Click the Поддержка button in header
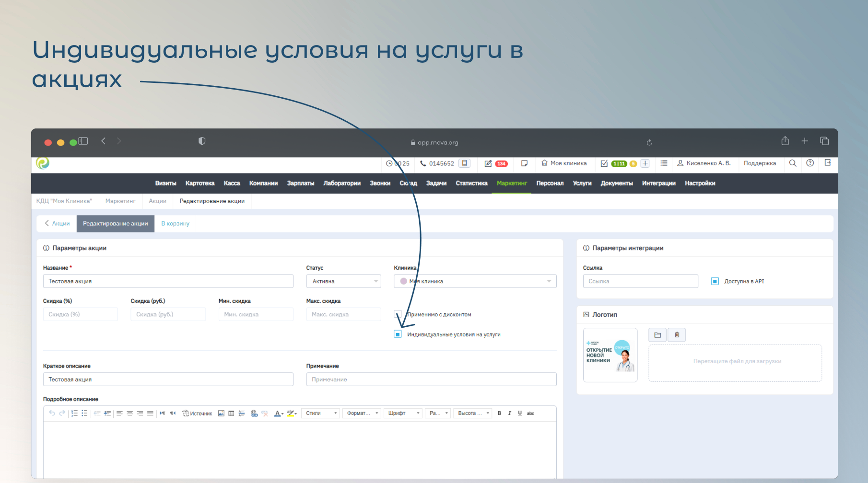The width and height of the screenshot is (868, 483). click(x=760, y=163)
